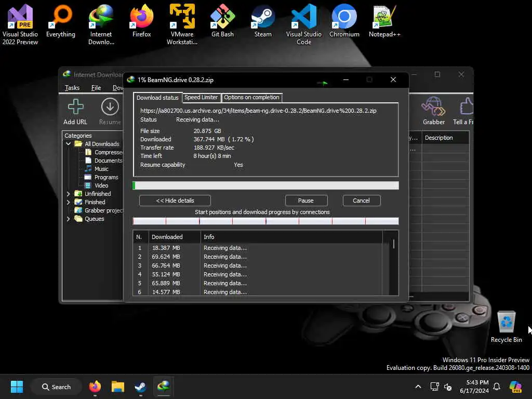Open File Explorer from the taskbar
Image resolution: width=532 pixels, height=399 pixels.
pos(118,387)
